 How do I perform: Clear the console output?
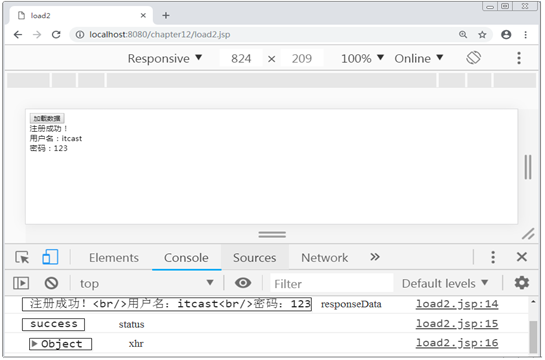coord(51,283)
